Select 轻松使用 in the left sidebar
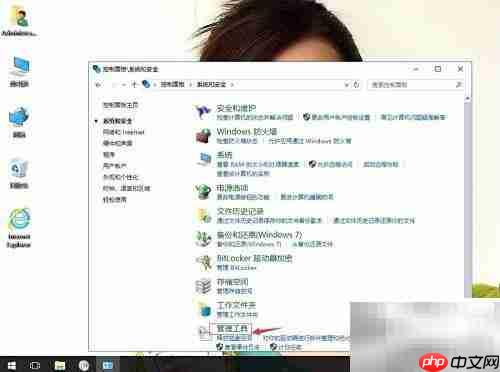The height and width of the screenshot is (372, 500). 115,200
